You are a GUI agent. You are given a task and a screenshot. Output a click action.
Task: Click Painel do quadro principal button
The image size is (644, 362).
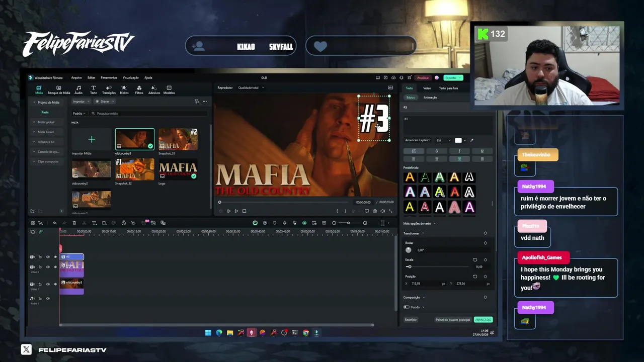(x=453, y=320)
